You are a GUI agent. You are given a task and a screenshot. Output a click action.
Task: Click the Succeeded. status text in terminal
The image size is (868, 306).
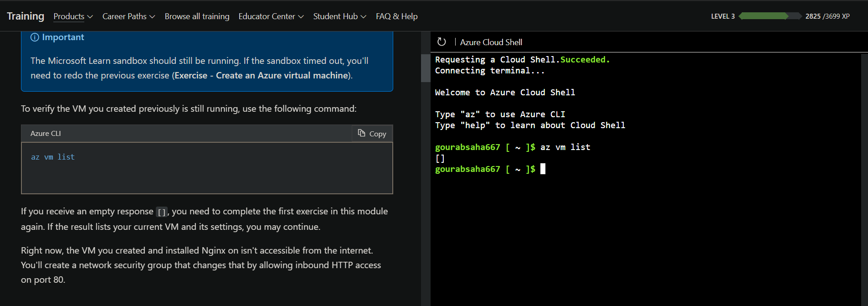585,60
